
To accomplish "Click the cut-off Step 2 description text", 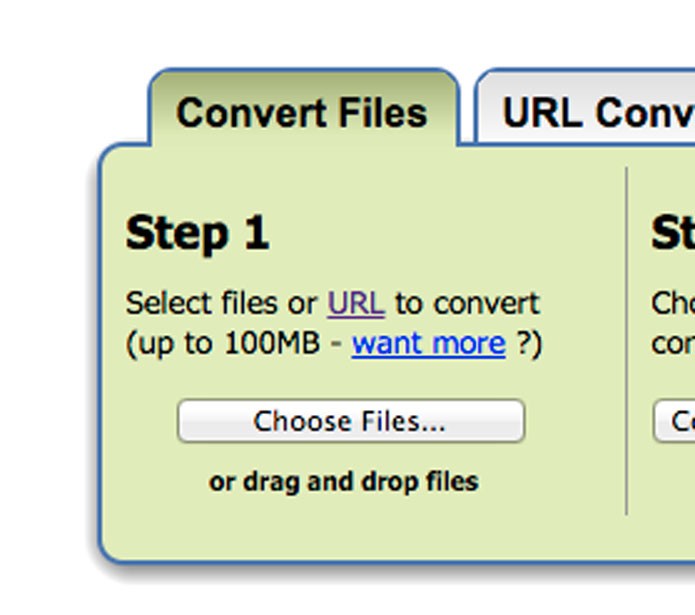I will coord(673,304).
